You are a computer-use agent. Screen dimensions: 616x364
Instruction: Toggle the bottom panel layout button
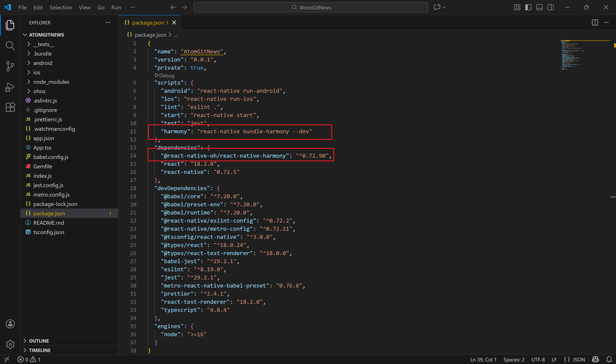(539, 7)
